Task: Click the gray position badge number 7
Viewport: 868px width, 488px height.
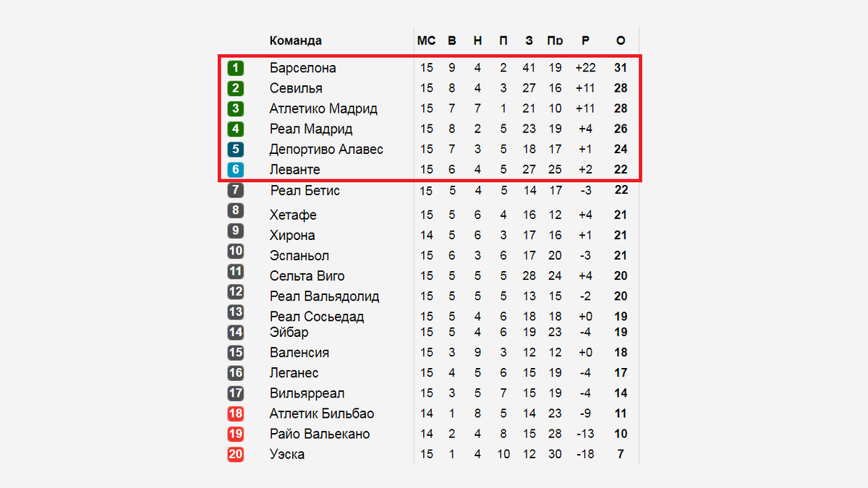Action: coord(235,190)
